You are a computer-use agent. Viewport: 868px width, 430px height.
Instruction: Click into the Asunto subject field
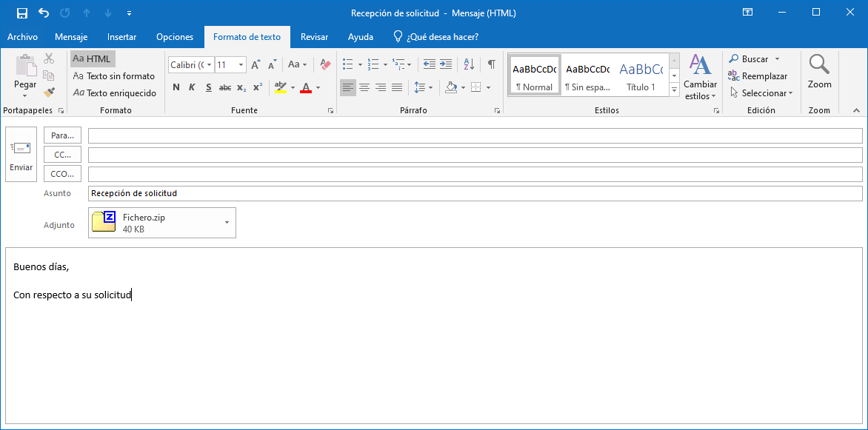474,193
